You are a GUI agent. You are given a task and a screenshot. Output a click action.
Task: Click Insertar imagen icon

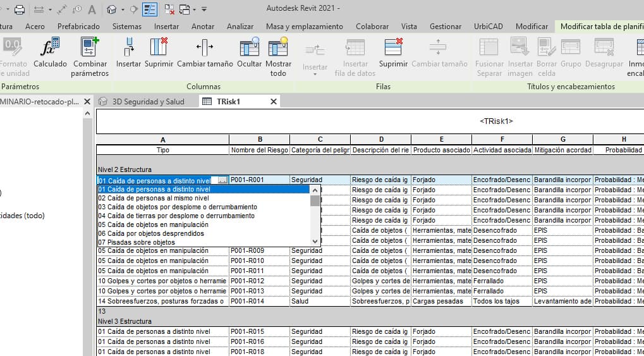[x=519, y=46]
